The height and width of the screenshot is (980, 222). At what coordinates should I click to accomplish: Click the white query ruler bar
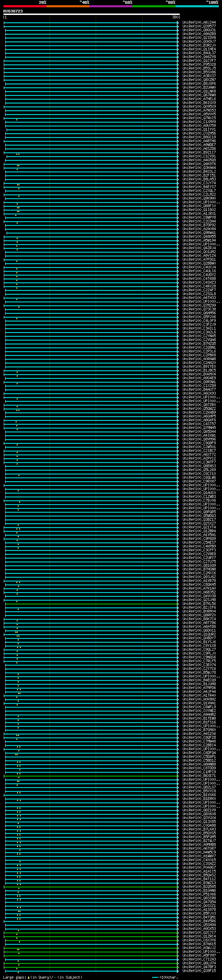[92, 14]
